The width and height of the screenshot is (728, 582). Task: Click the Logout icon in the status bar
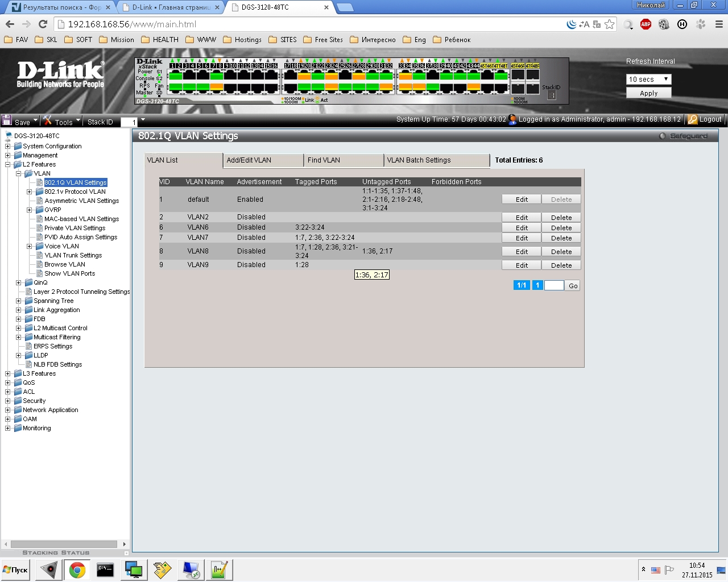(692, 119)
